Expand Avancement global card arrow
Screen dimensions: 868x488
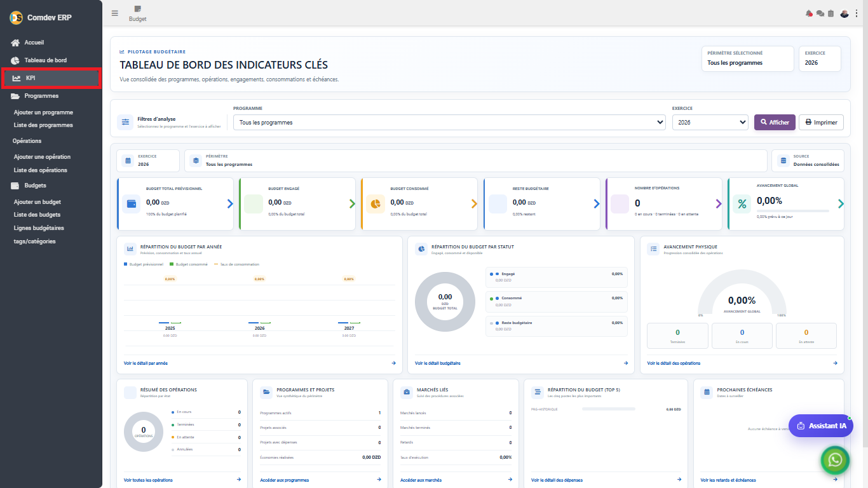(841, 204)
